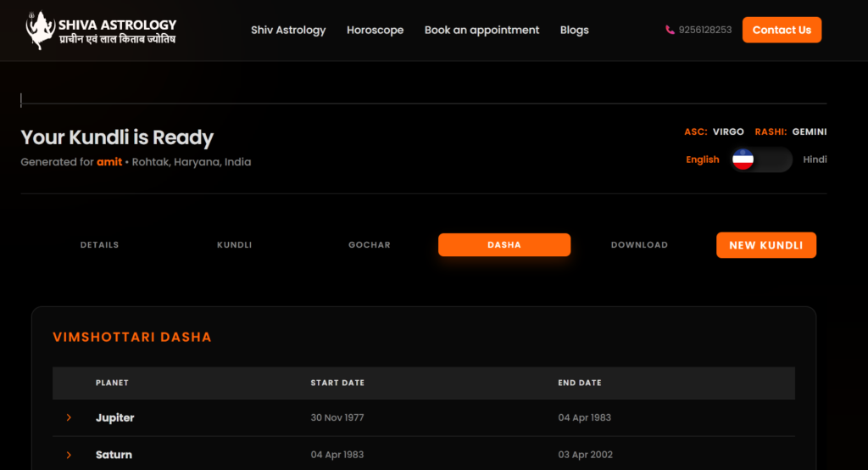Open the Download tab

pos(639,245)
